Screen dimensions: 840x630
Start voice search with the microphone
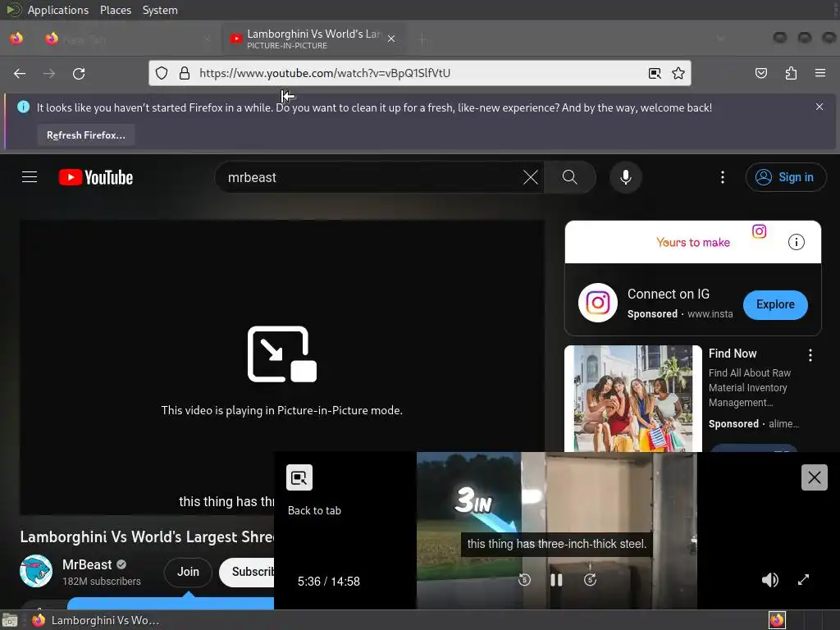click(626, 177)
